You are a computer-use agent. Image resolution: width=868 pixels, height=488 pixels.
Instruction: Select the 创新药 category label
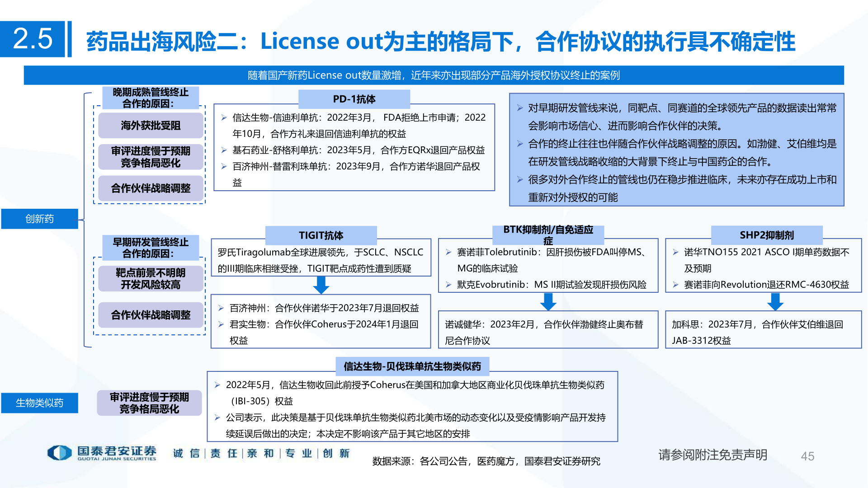coord(39,219)
